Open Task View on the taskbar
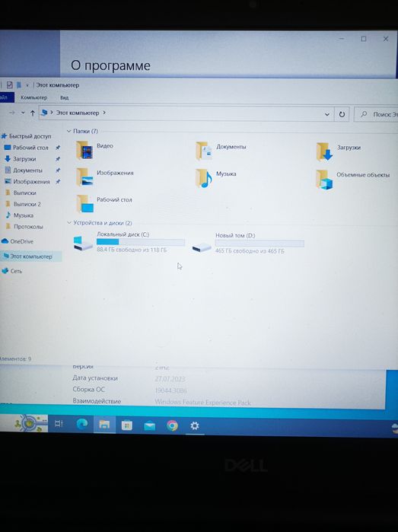 (59, 423)
